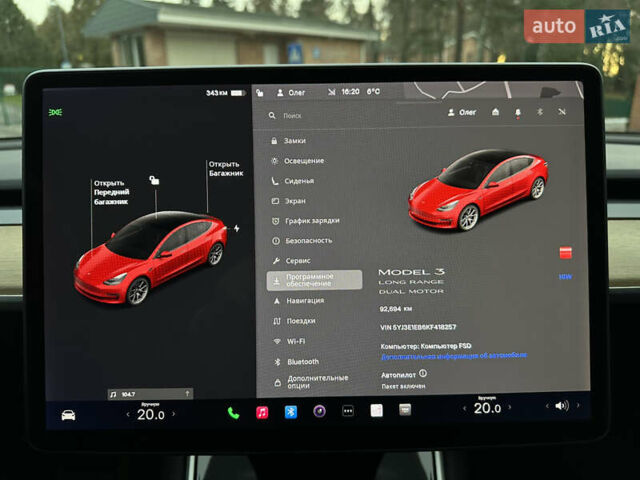The width and height of the screenshot is (640, 480).
Task: Open the Автопилот info circle icon
Action: point(423,373)
